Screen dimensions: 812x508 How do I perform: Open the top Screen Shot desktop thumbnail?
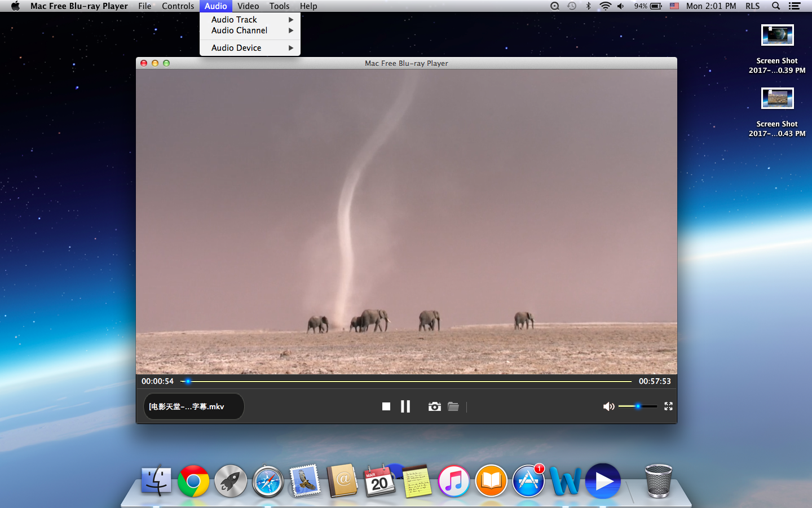click(x=777, y=35)
